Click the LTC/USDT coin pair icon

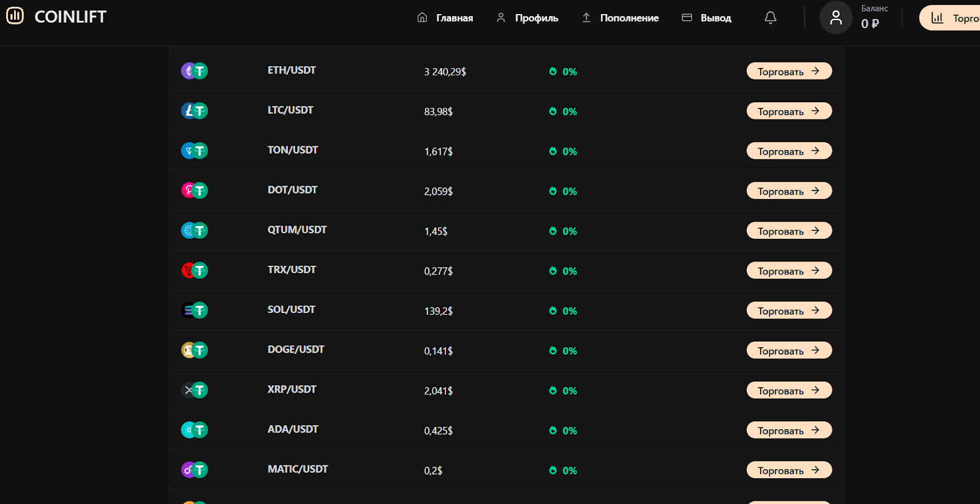tap(194, 111)
